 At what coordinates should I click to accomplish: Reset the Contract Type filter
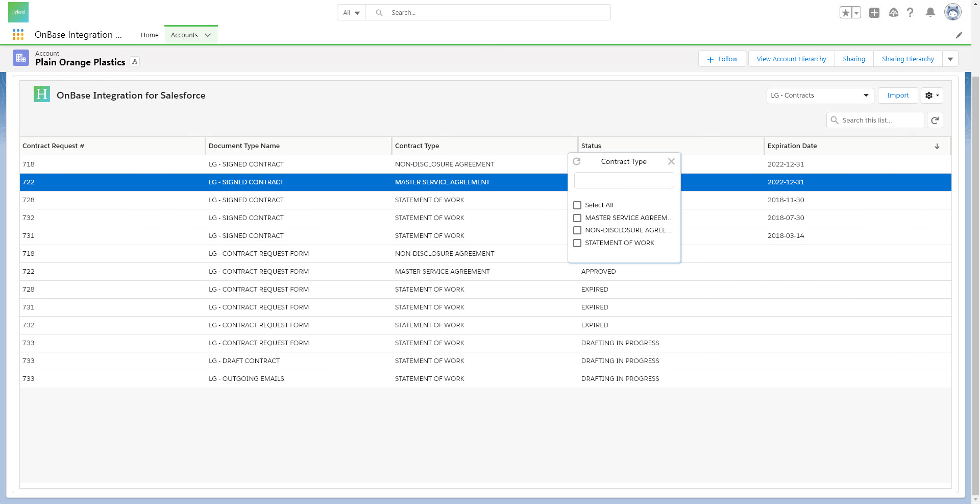point(577,161)
